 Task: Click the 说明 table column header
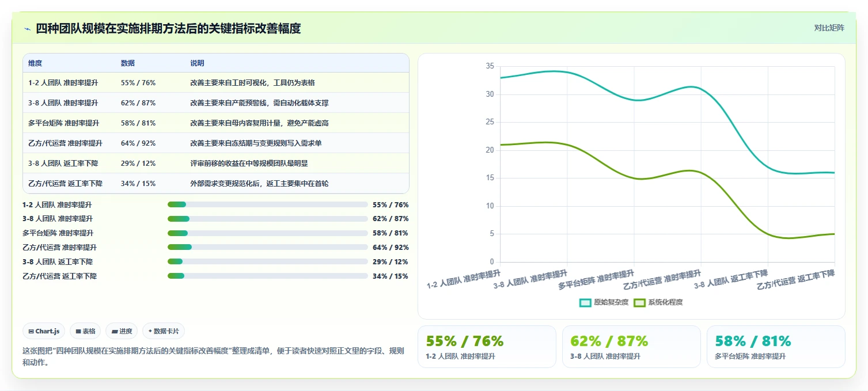(x=197, y=63)
